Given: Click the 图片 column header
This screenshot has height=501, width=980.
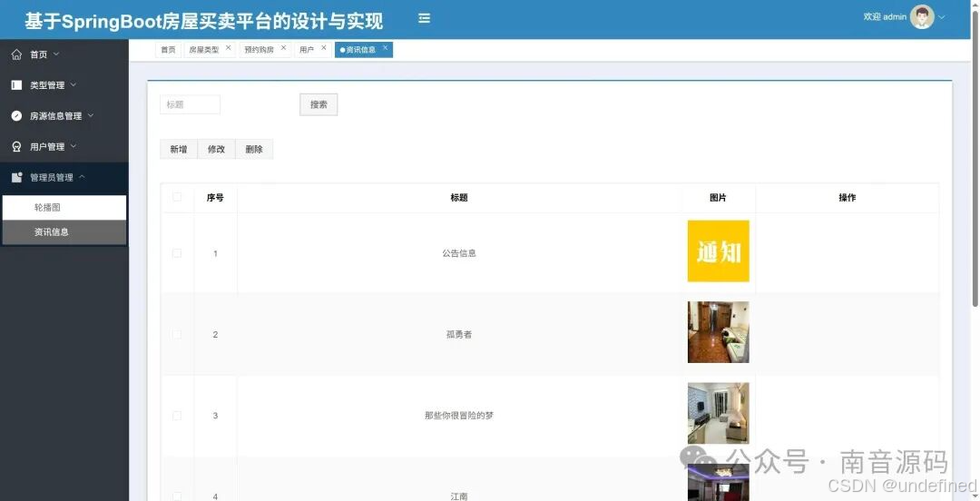Looking at the screenshot, I should 718,198.
